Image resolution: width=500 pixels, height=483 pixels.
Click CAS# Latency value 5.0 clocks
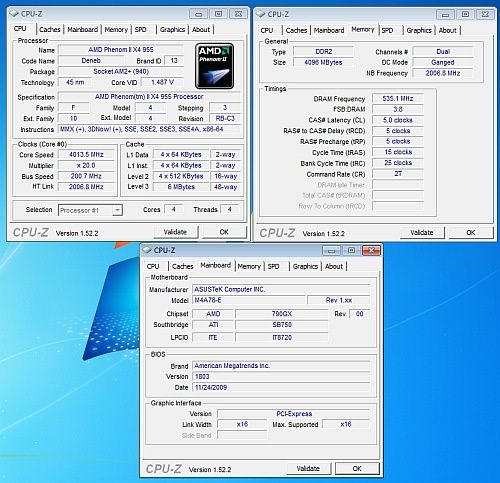tap(398, 120)
